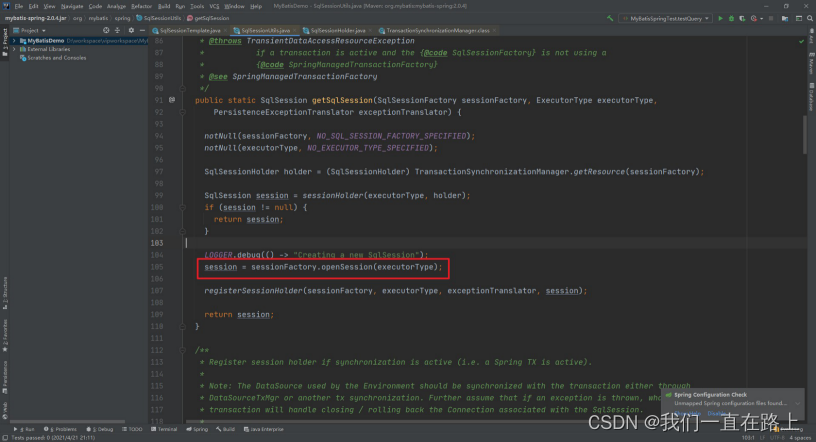816x442 pixels.
Task: Hide the Project panel with minus icon
Action: click(x=142, y=30)
